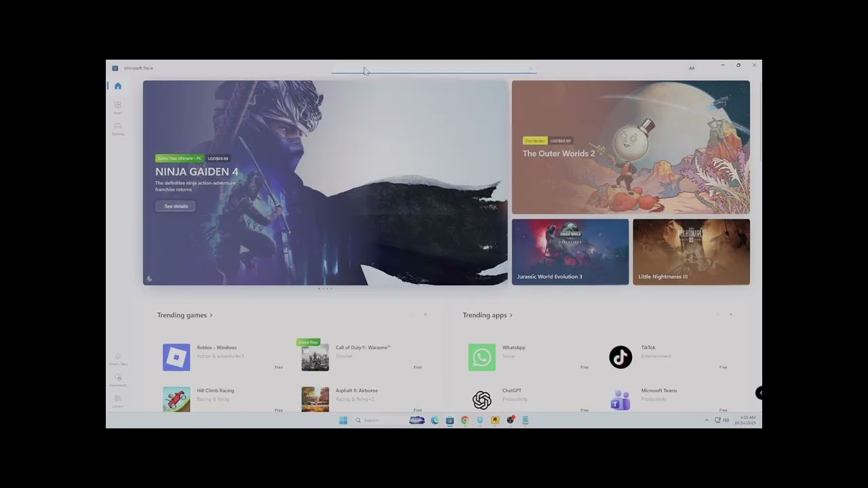Click the Microsoft Store search box
The image size is (868, 488).
point(433,68)
